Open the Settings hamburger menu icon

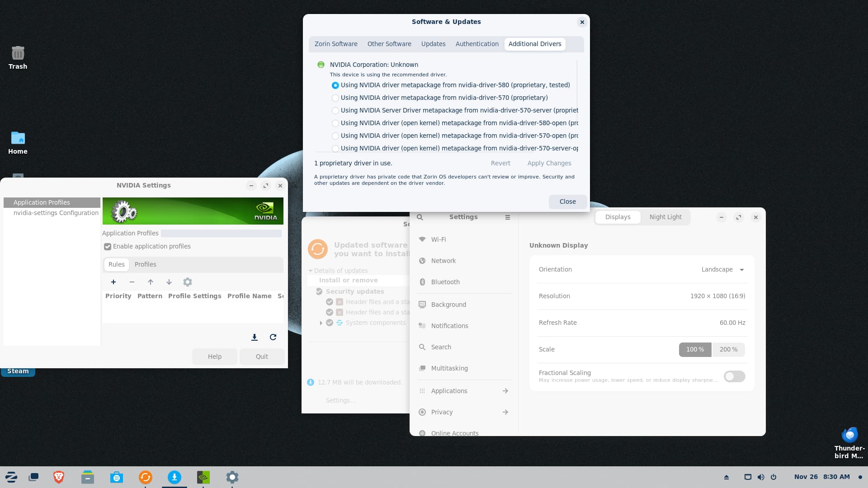508,217
